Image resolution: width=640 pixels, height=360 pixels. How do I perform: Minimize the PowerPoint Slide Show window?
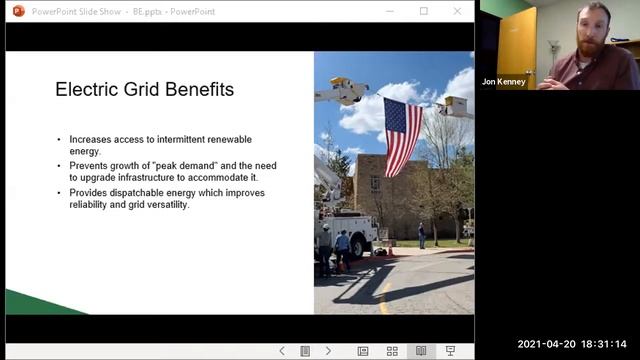(x=390, y=11)
